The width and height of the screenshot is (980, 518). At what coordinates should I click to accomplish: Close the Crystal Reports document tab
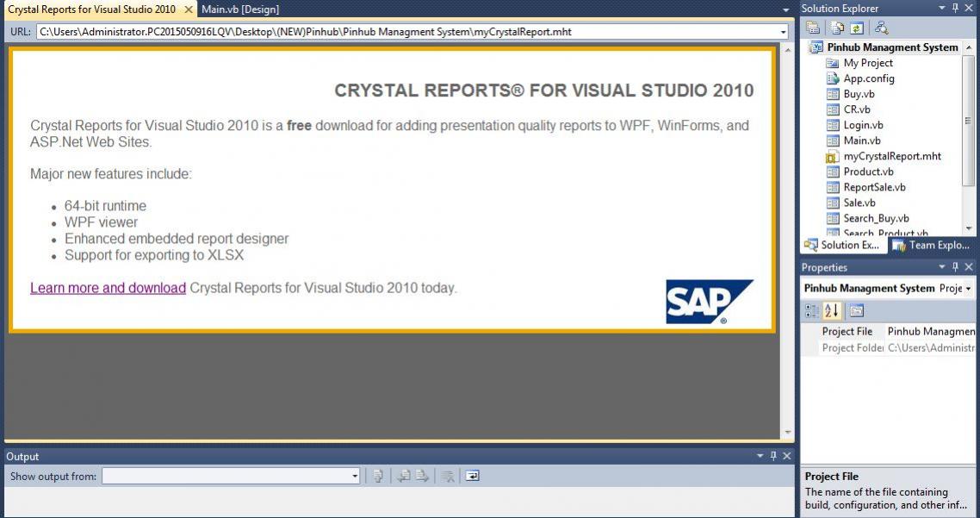point(188,9)
